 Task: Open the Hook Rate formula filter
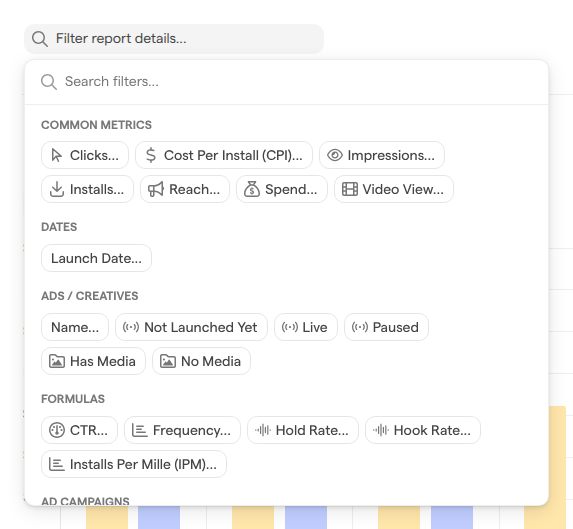[x=423, y=430]
